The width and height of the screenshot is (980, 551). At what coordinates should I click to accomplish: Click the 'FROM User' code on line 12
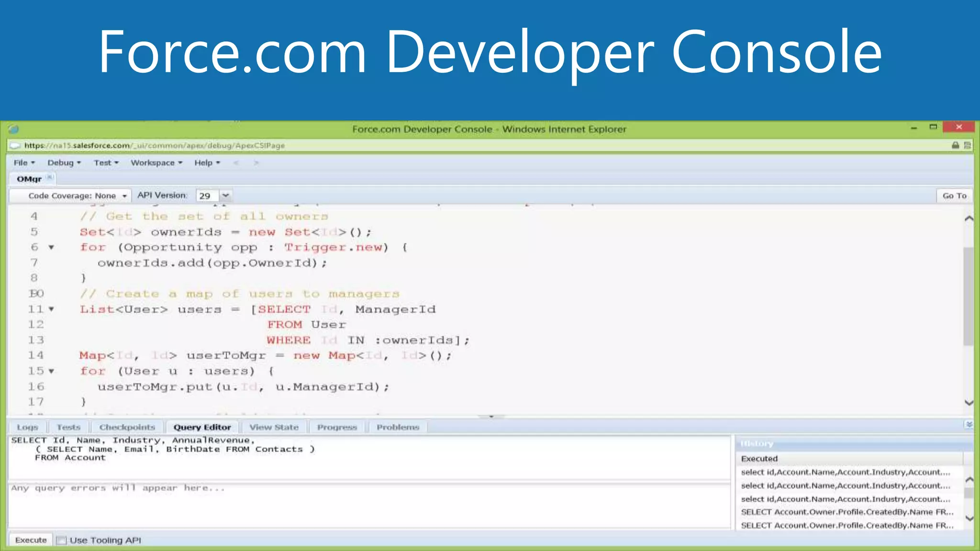coord(306,325)
